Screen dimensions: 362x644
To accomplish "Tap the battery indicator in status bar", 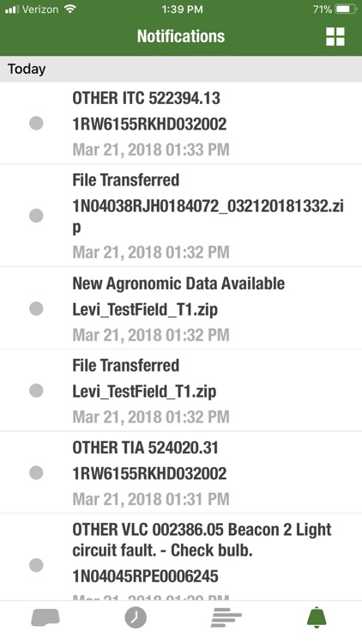I will [x=346, y=9].
